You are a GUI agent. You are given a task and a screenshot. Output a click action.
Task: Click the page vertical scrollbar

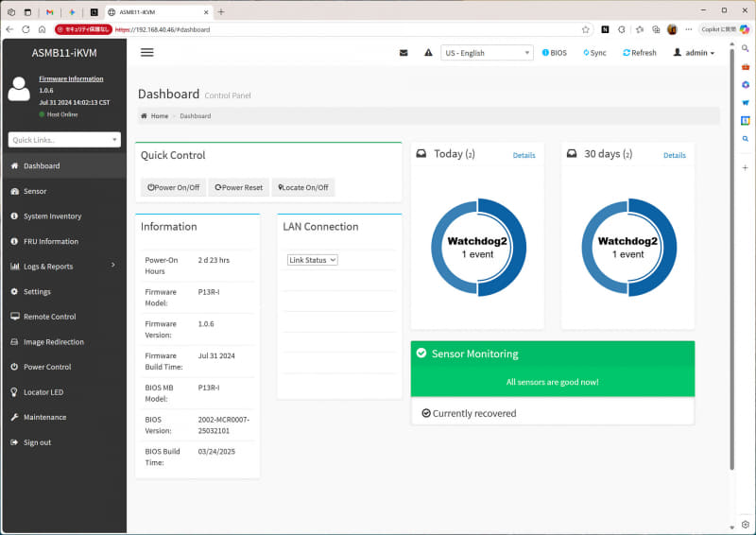(x=731, y=258)
